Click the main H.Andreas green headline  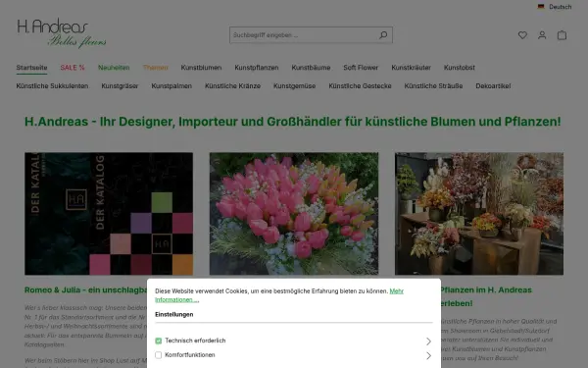click(292, 122)
